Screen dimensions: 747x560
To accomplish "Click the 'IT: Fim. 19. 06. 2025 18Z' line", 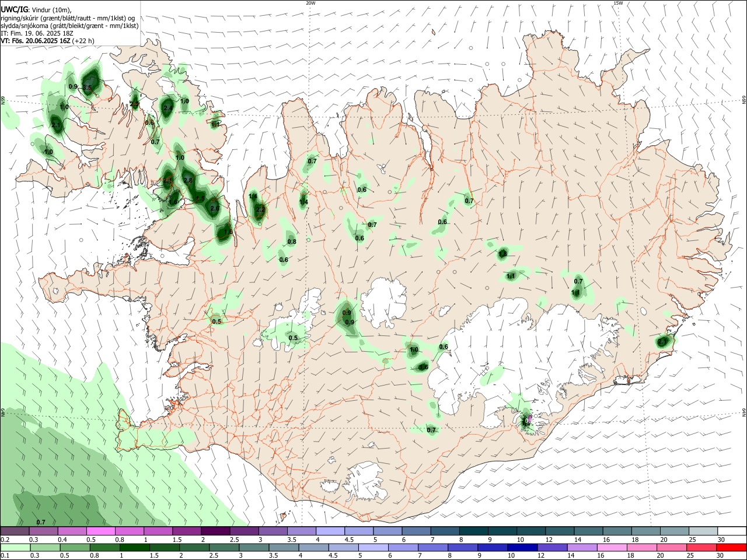I will [37, 33].
